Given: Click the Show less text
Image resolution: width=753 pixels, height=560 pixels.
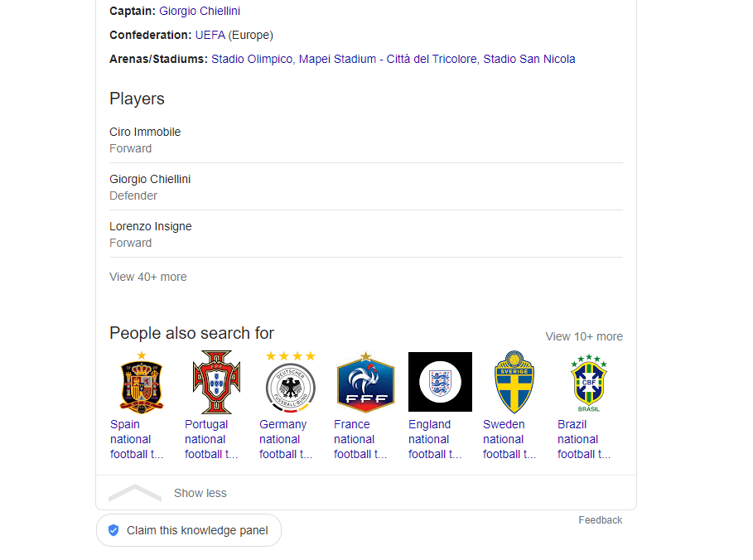Looking at the screenshot, I should pos(200,493).
